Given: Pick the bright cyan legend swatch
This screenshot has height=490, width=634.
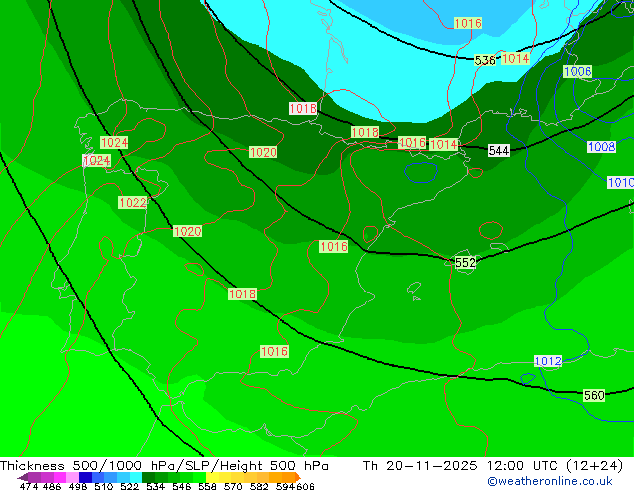Looking at the screenshot, I should pos(135,477).
